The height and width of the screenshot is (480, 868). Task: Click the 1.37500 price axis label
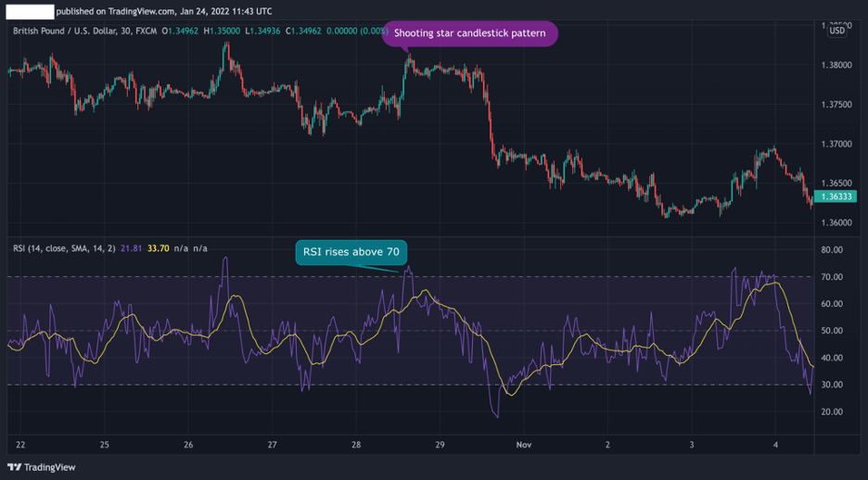click(x=838, y=105)
